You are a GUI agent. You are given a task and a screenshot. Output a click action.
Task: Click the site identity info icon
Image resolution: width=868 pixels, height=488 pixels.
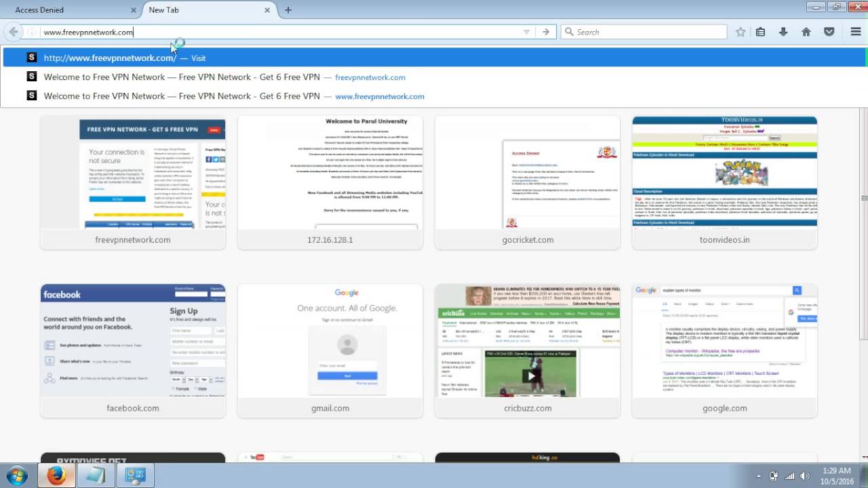click(32, 32)
